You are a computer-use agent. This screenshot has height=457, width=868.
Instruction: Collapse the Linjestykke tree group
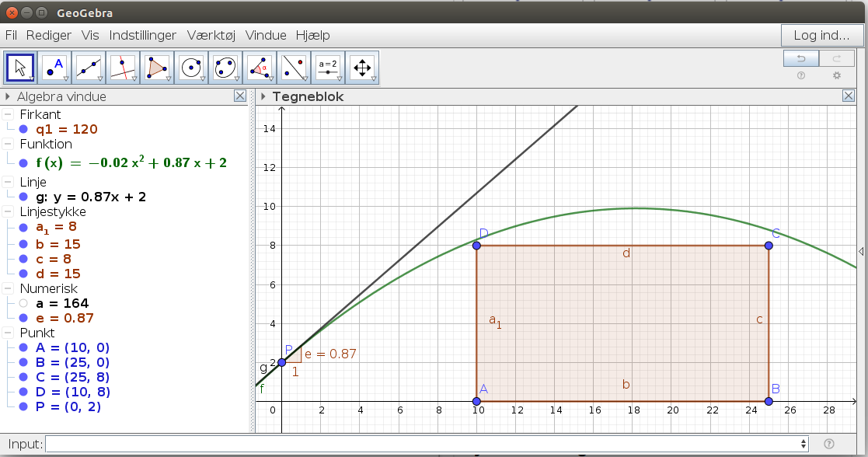(8, 211)
